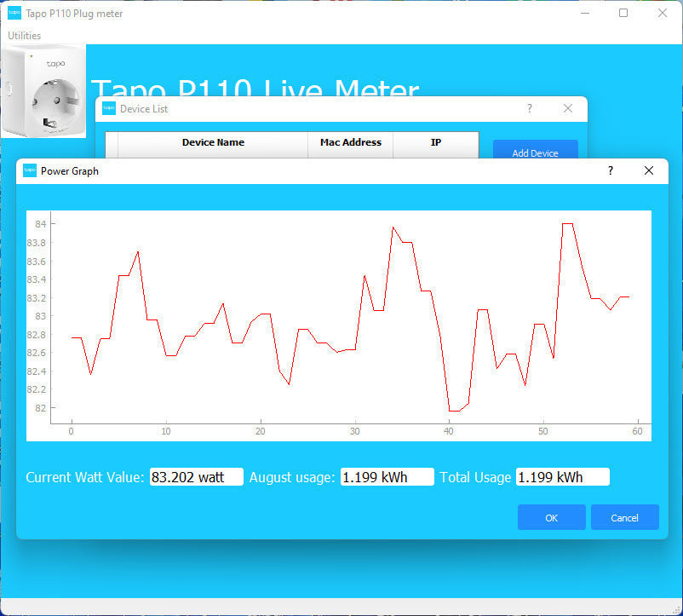This screenshot has height=616, width=683.
Task: Click the help question mark in Power Graph dialog
Action: [610, 170]
